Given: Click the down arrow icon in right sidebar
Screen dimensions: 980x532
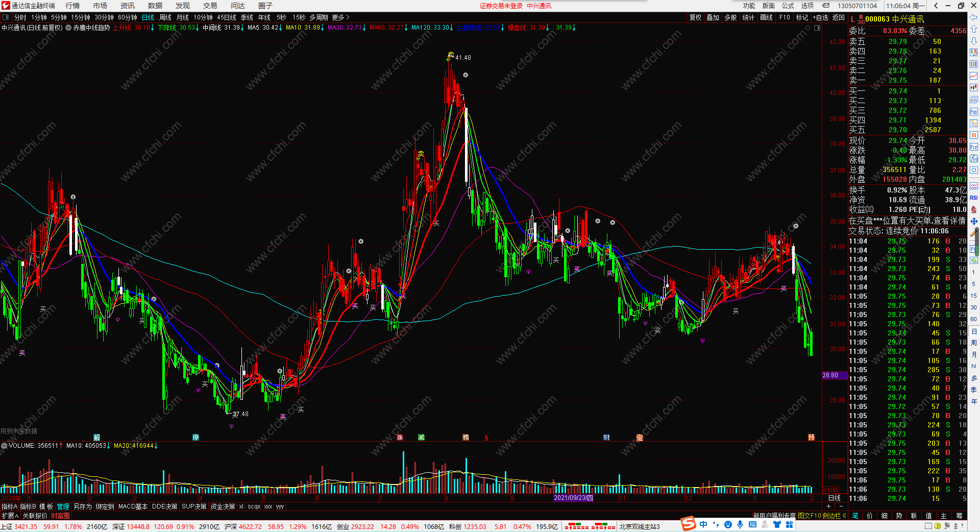Looking at the screenshot, I should (974, 41).
